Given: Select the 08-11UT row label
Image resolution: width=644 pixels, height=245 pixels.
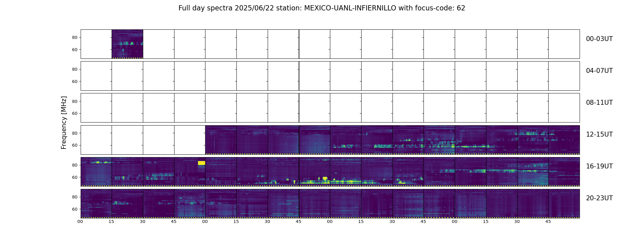Looking at the screenshot, I should 599,103.
